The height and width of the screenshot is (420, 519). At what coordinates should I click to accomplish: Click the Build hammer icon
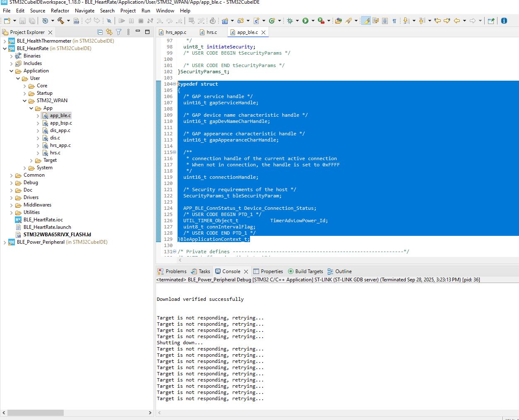point(61,21)
